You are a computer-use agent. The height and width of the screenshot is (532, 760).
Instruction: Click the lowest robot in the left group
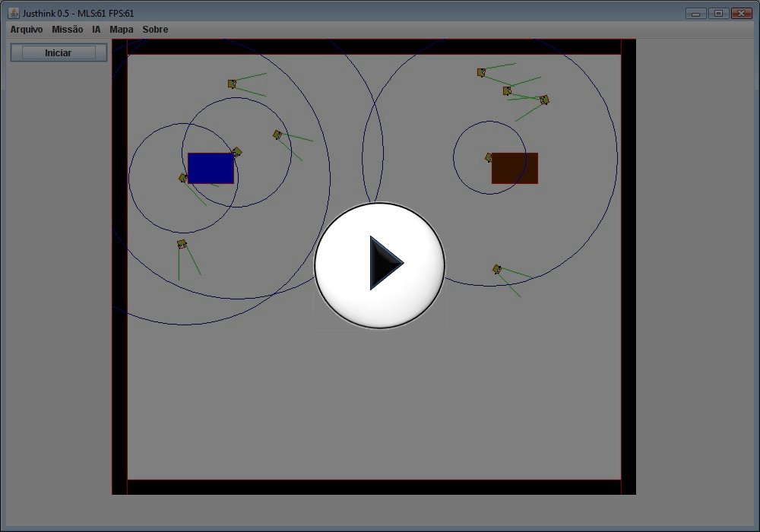click(182, 244)
